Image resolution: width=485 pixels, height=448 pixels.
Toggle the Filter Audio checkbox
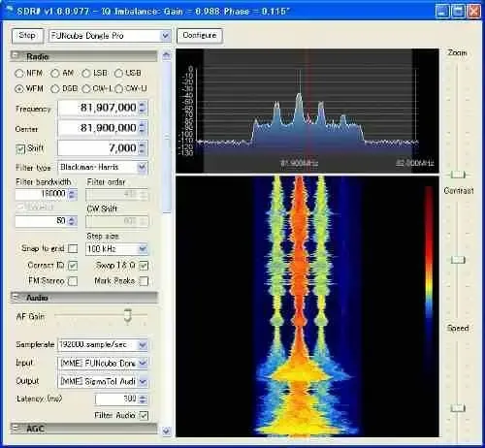144,415
